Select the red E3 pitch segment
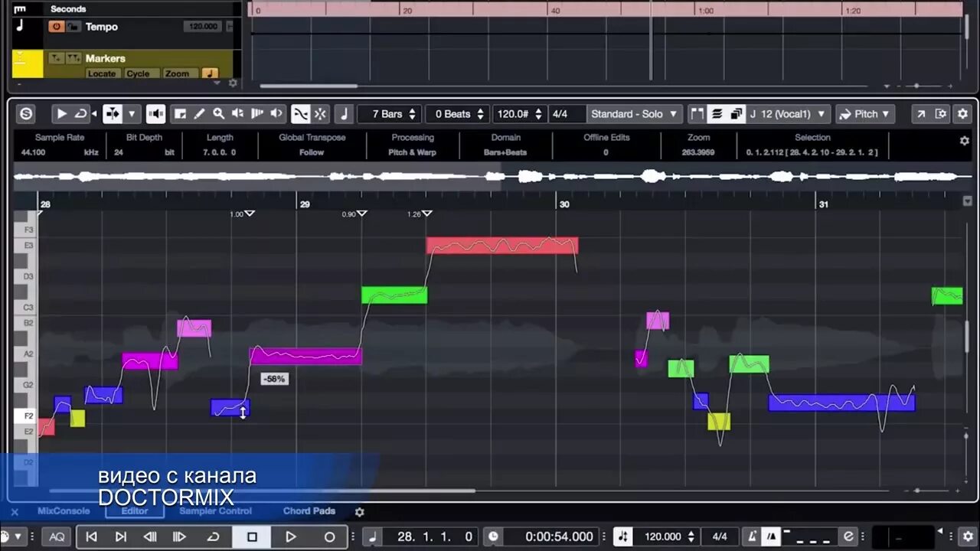 502,246
